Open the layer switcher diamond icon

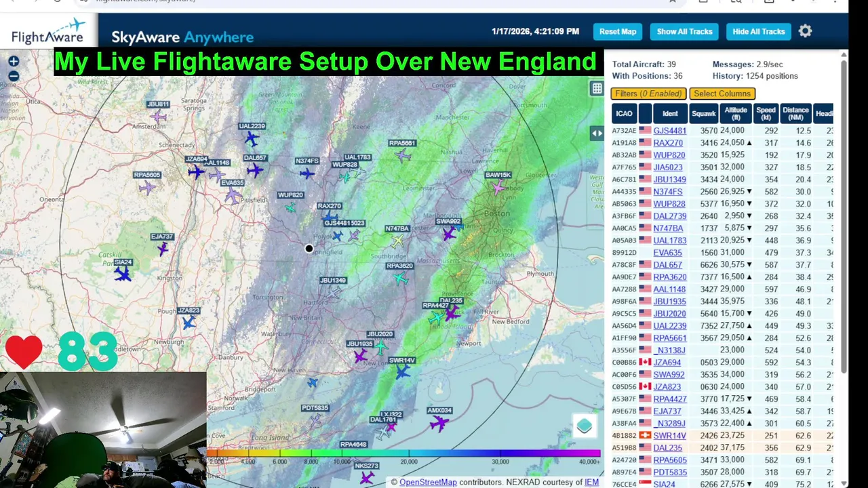point(585,426)
